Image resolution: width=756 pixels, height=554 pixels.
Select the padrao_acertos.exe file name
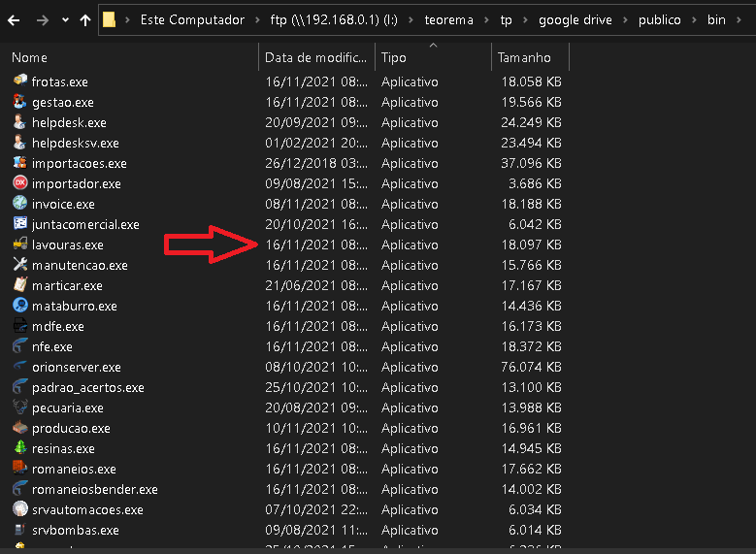click(x=87, y=388)
